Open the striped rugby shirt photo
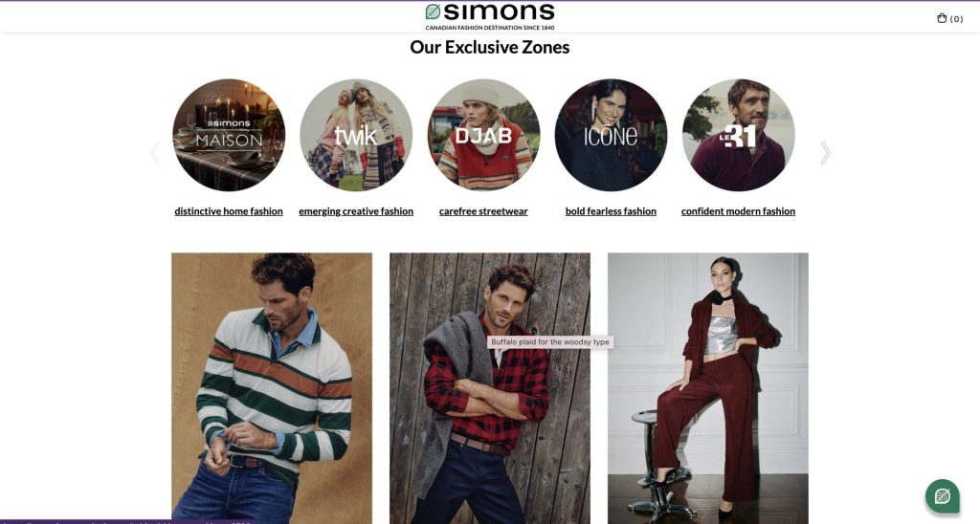The height and width of the screenshot is (524, 980). [272, 388]
